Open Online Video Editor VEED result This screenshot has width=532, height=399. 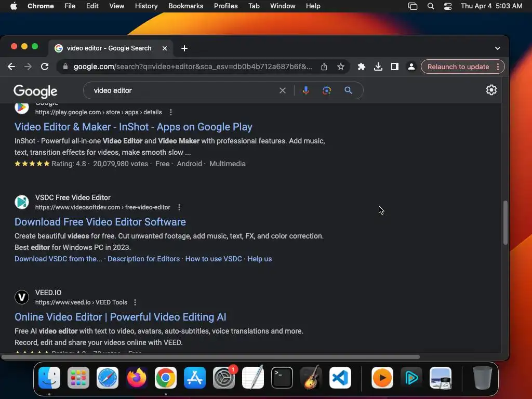pyautogui.click(x=121, y=317)
